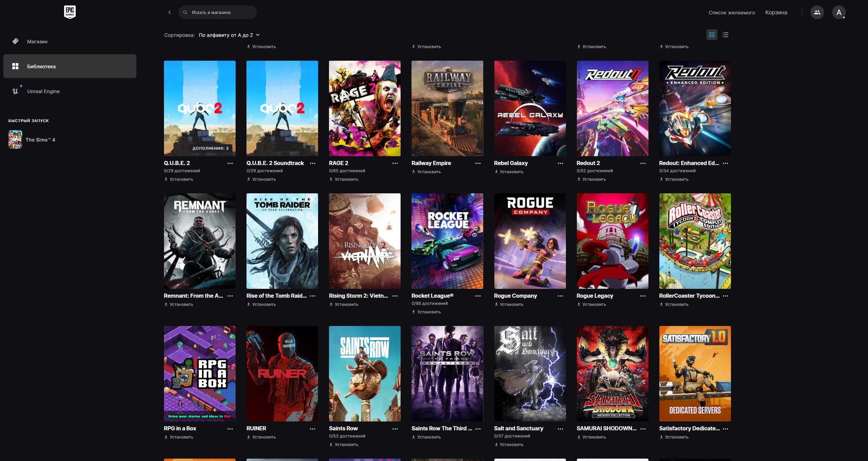Go back with the arrow button
868x461 pixels.
pyautogui.click(x=169, y=12)
